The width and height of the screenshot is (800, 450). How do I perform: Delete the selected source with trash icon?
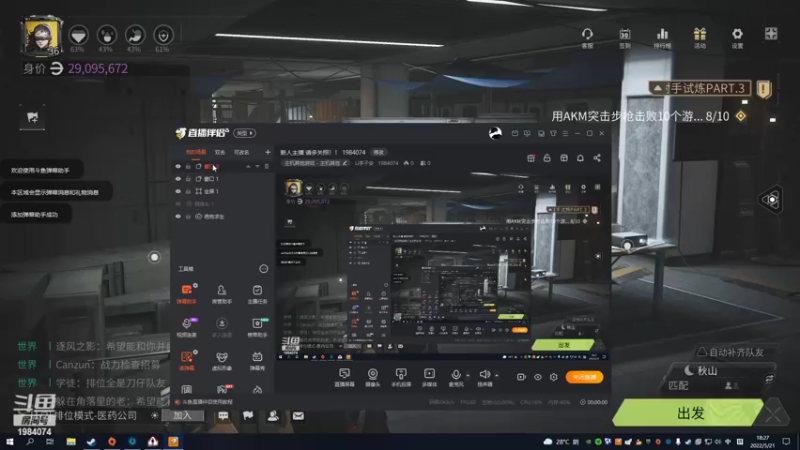click(266, 166)
